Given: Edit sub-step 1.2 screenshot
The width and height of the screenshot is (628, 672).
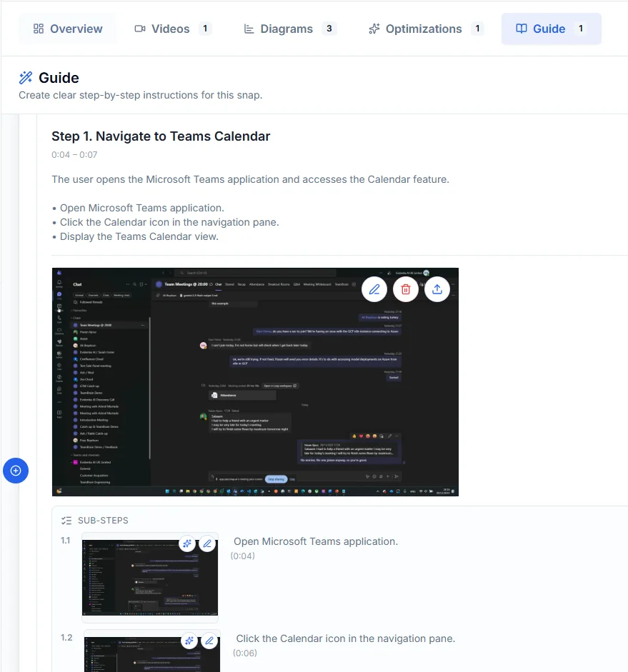Looking at the screenshot, I should [x=209, y=641].
